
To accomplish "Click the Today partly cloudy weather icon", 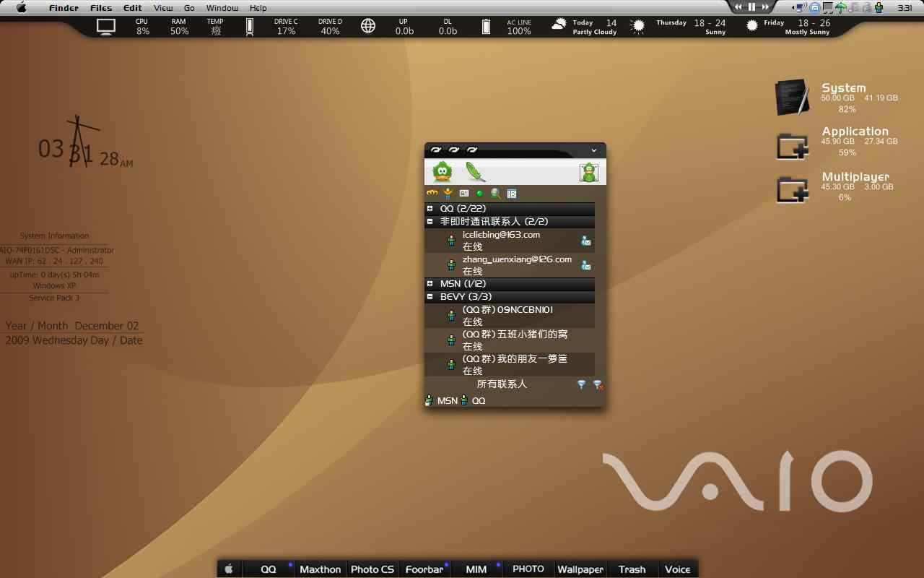I will tap(559, 25).
